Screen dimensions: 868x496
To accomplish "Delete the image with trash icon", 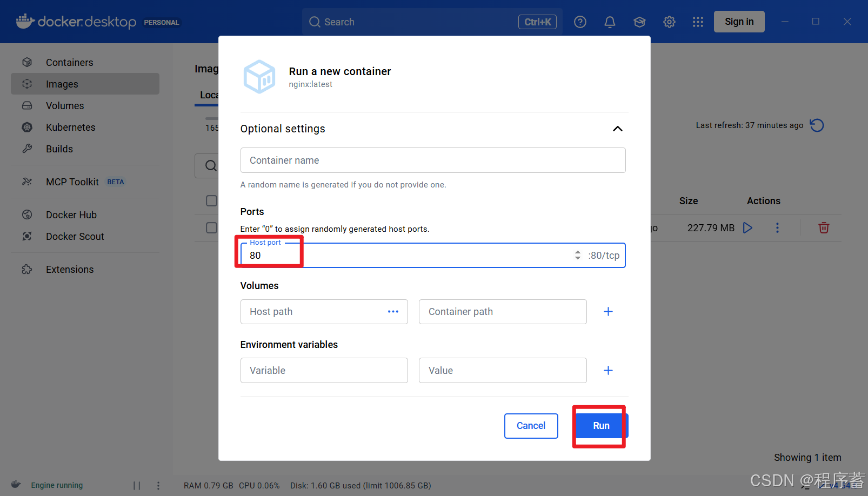I will 824,227.
